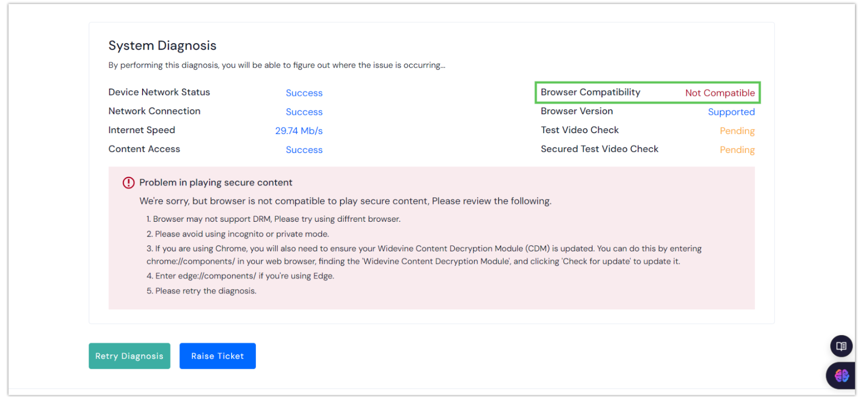Click the Browser Compatibility label

(x=590, y=92)
